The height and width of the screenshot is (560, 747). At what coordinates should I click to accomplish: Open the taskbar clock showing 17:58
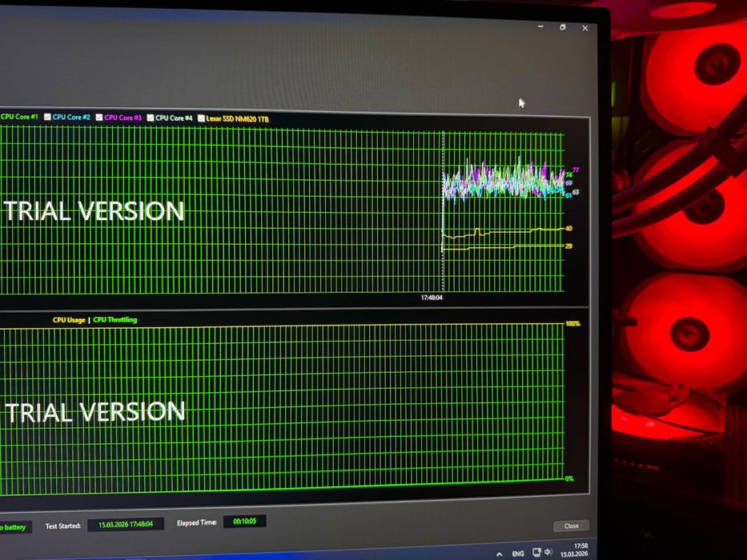tap(574, 550)
